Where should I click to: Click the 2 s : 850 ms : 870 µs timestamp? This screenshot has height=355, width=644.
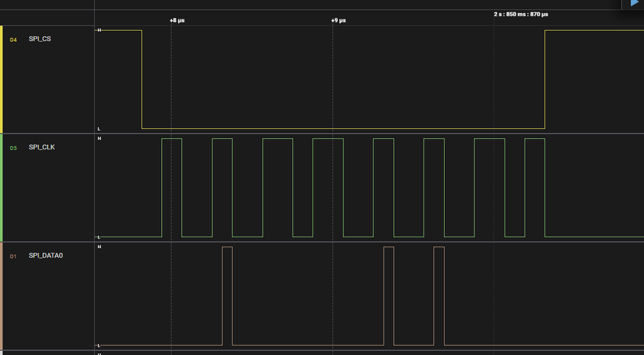point(521,14)
